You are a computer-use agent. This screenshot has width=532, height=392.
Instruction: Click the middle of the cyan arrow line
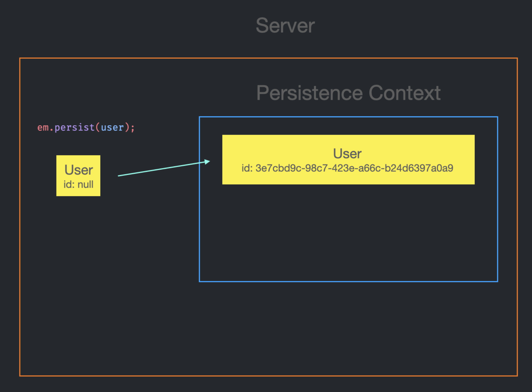point(163,169)
